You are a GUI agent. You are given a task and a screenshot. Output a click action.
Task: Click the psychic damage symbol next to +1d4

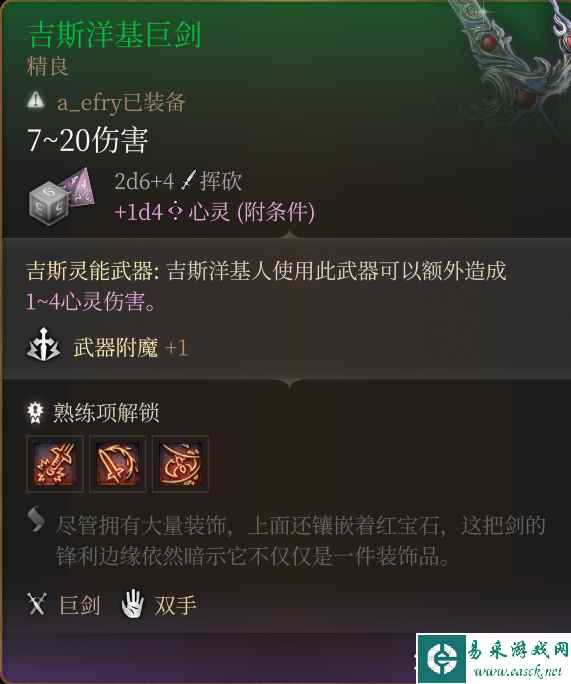point(175,212)
